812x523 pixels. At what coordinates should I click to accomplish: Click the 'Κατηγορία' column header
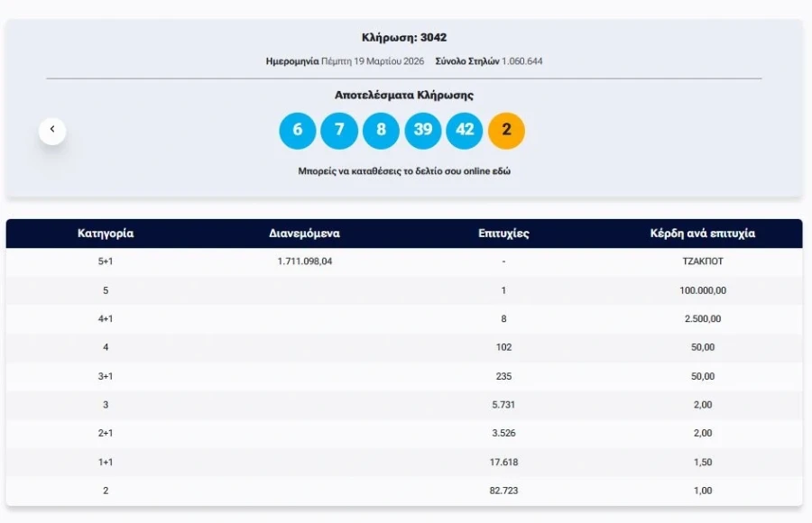tap(106, 234)
